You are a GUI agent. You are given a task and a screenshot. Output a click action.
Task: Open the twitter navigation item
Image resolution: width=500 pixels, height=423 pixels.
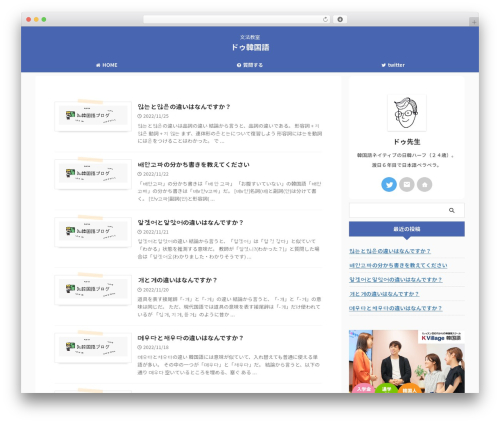coord(393,65)
